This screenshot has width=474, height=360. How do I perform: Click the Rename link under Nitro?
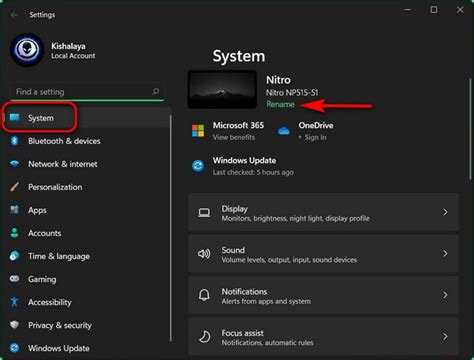coord(280,104)
